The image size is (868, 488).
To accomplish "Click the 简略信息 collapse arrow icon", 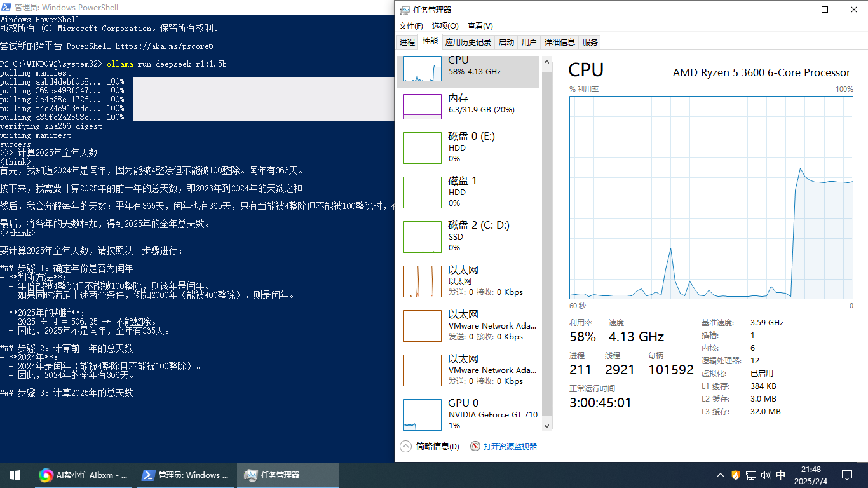I will (x=405, y=446).
